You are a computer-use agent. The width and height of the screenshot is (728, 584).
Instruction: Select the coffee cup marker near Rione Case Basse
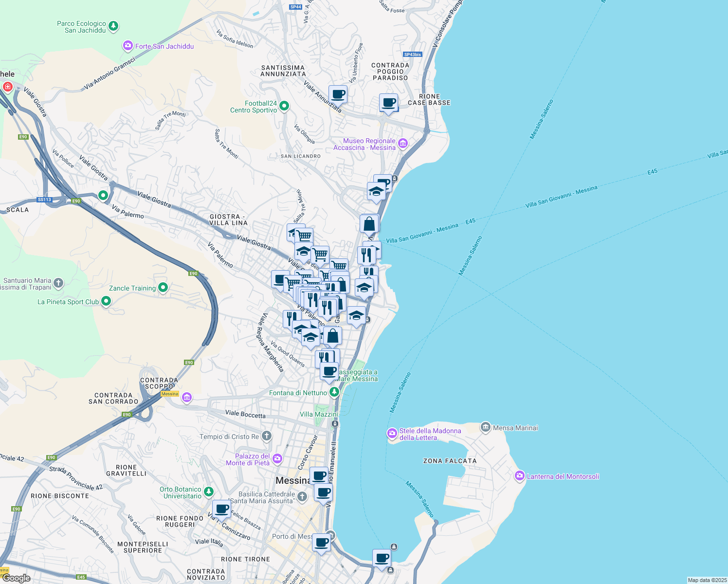click(x=388, y=103)
